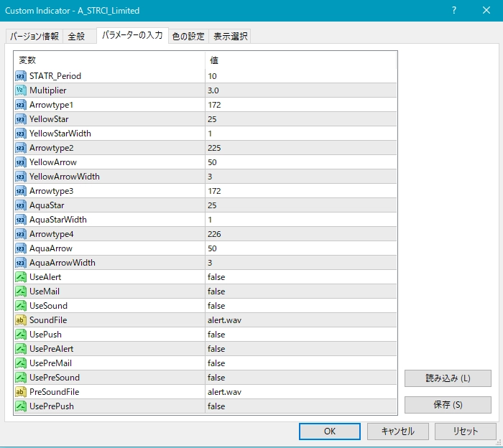Click the boolean icon beside UseAlert
Viewport: 503px width, 448px height.
click(x=21, y=277)
